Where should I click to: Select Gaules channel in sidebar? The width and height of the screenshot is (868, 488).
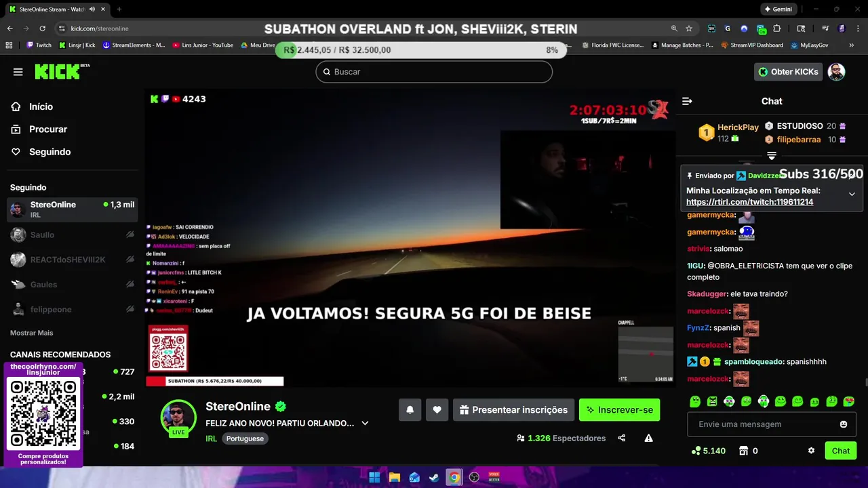72,285
